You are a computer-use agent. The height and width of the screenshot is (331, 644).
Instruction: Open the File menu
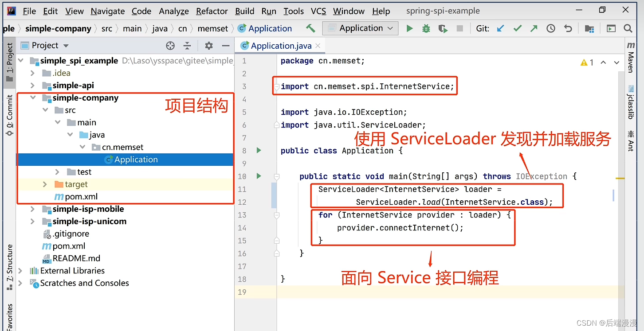point(29,11)
